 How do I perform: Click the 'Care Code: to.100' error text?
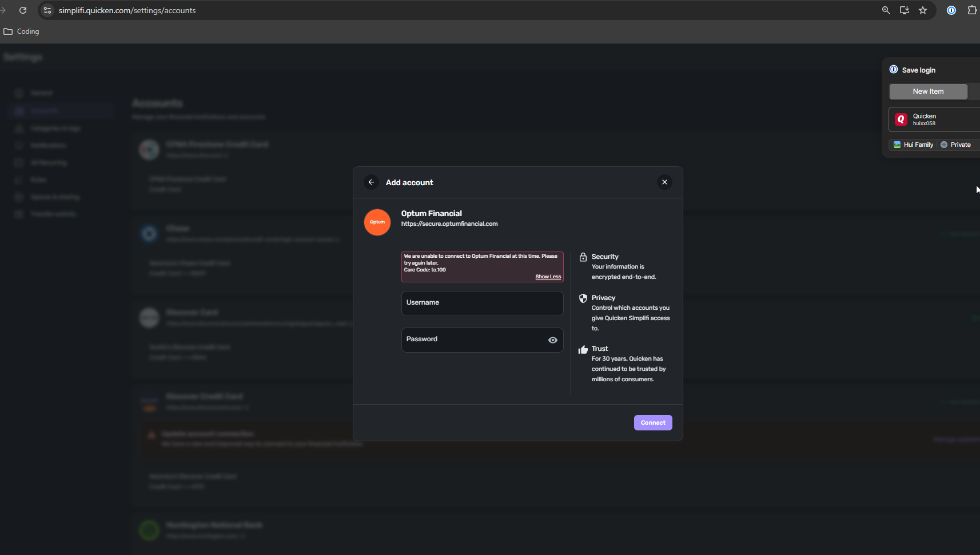[425, 270]
